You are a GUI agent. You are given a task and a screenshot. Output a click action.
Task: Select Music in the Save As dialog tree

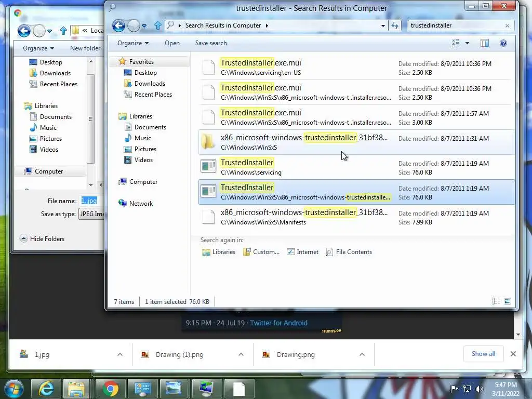[x=48, y=128]
